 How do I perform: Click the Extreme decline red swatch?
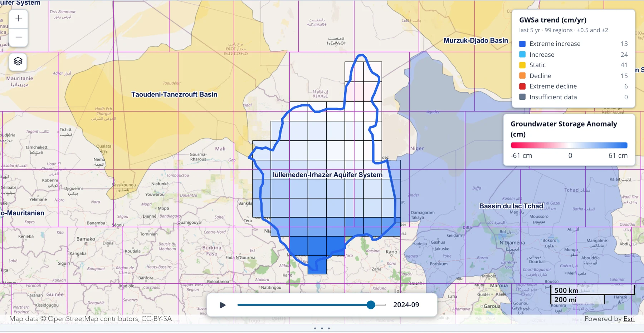[522, 86]
